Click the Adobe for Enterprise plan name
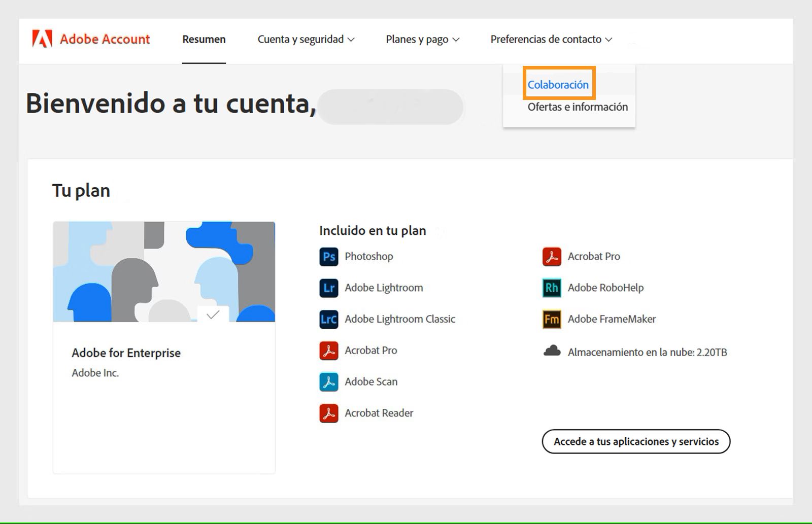 tap(126, 353)
